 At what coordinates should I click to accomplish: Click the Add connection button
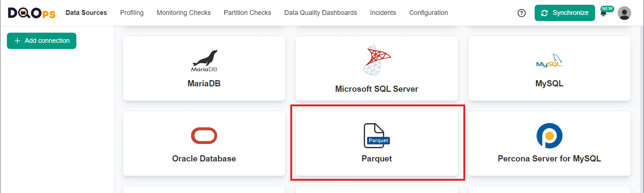coord(42,41)
